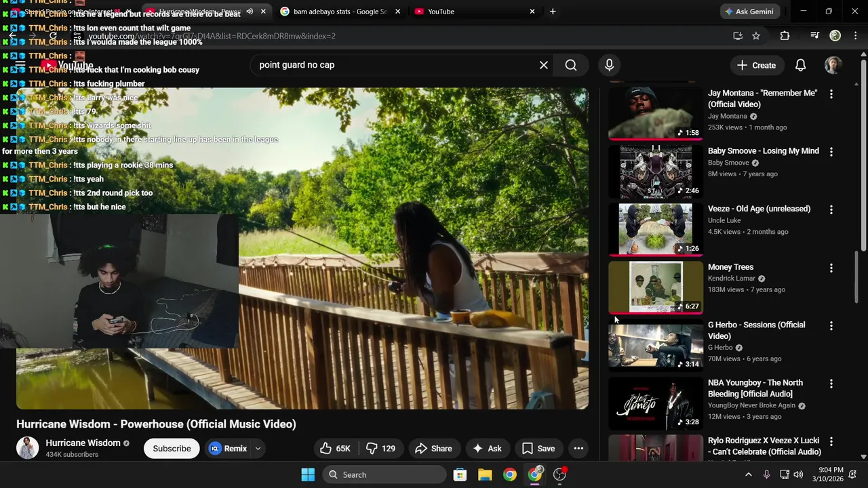Image resolution: width=868 pixels, height=488 pixels.
Task: Open the G Herbo 'Sessions' thumbnail
Action: [656, 345]
